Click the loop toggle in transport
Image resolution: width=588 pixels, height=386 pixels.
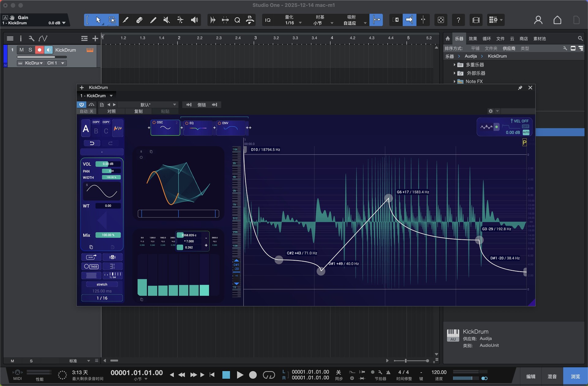coord(269,375)
